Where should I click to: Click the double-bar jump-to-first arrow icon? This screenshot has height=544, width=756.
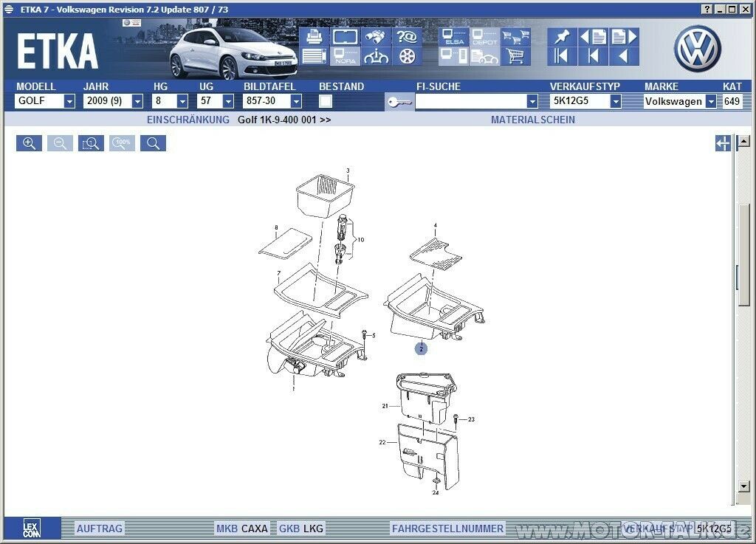click(562, 56)
